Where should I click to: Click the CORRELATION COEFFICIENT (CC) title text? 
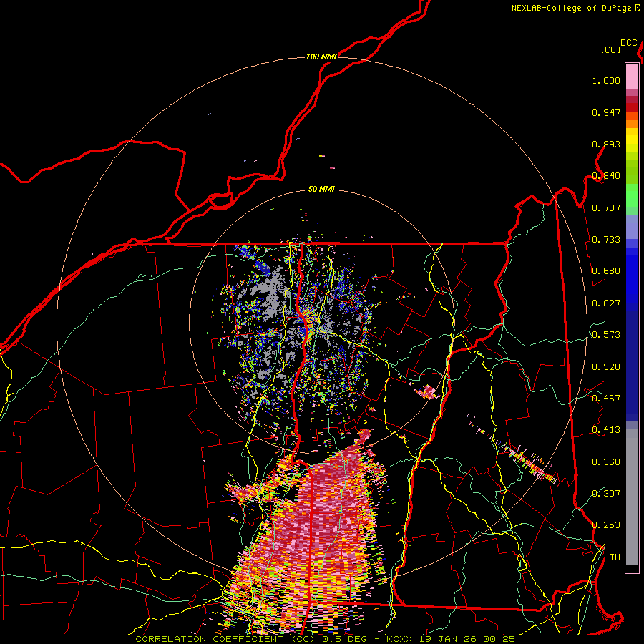(x=225, y=639)
